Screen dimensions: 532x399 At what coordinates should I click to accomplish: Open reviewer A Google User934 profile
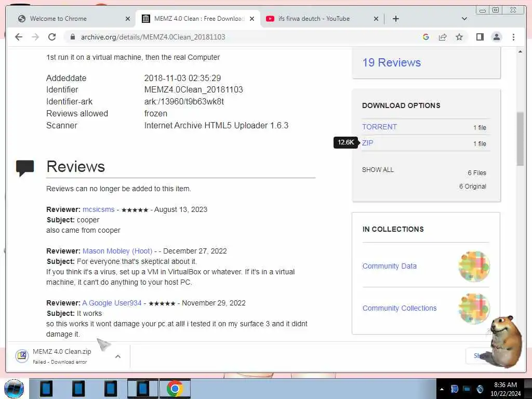(x=112, y=303)
